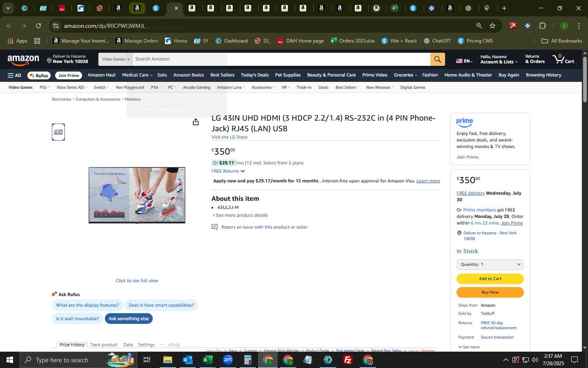This screenshot has width=588, height=368.
Task: Open Task View on taskbar
Action: (147, 360)
